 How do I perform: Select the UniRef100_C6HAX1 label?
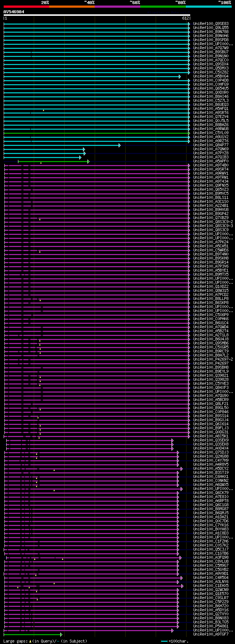[x=211, y=476]
